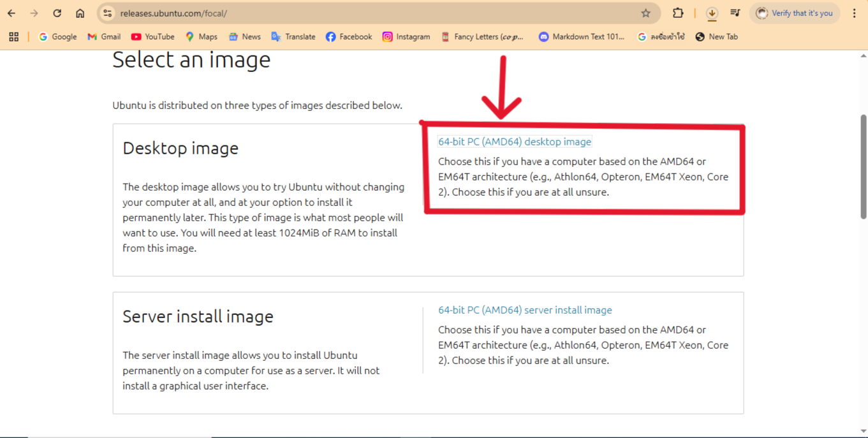Click the address bar URL field
868x438 pixels.
pyautogui.click(x=370, y=13)
